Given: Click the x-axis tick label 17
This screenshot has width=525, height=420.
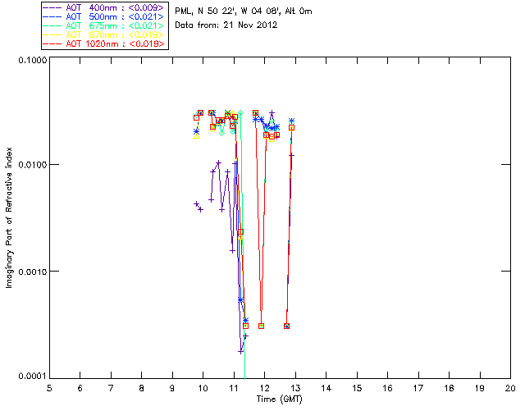Looking at the screenshot, I should click(x=418, y=388).
